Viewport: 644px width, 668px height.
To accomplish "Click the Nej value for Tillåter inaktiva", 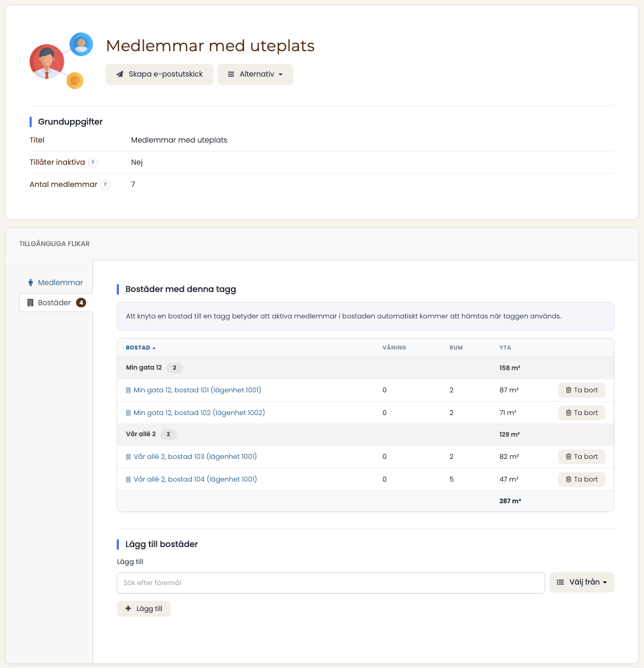I will (x=137, y=163).
